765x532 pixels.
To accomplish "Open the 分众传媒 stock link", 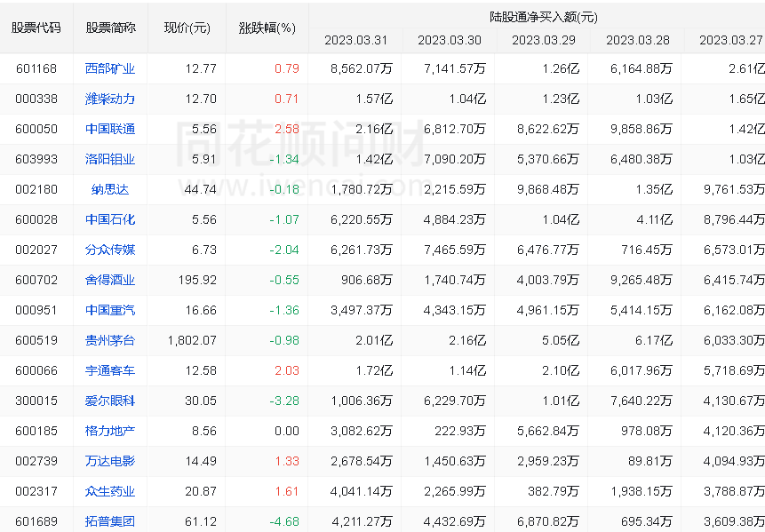I will (x=110, y=250).
